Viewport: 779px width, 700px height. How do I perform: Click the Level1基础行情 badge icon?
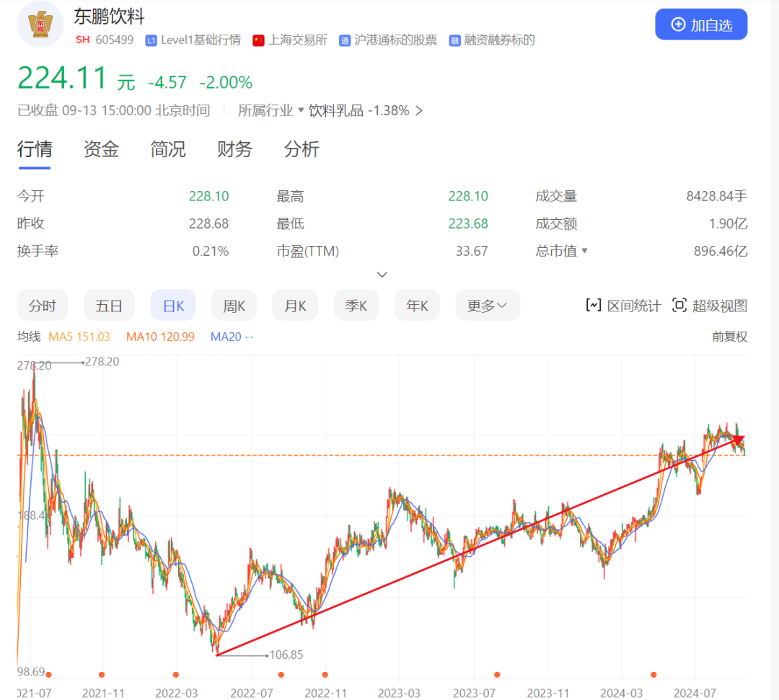[x=151, y=40]
